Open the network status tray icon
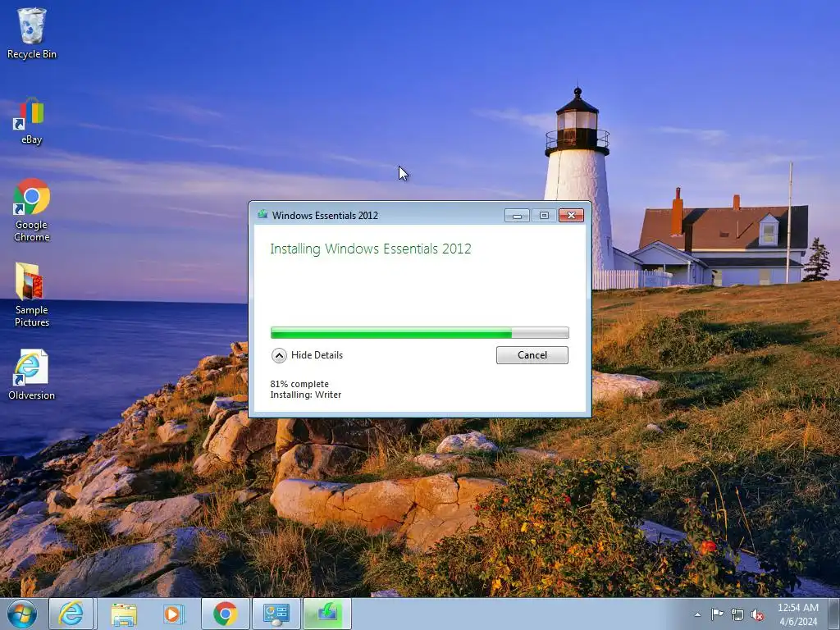Viewport: 840px width, 630px height. click(737, 615)
